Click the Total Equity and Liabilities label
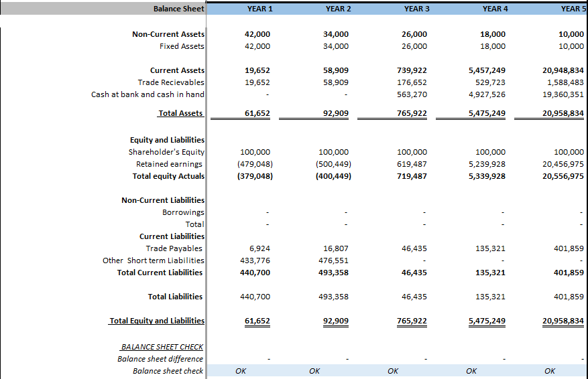This screenshot has width=588, height=379. 157,320
